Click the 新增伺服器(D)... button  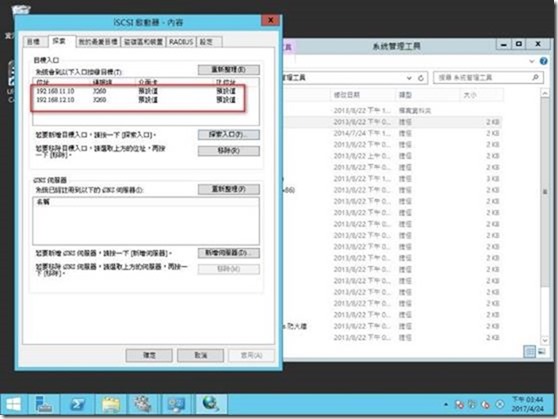[228, 253]
